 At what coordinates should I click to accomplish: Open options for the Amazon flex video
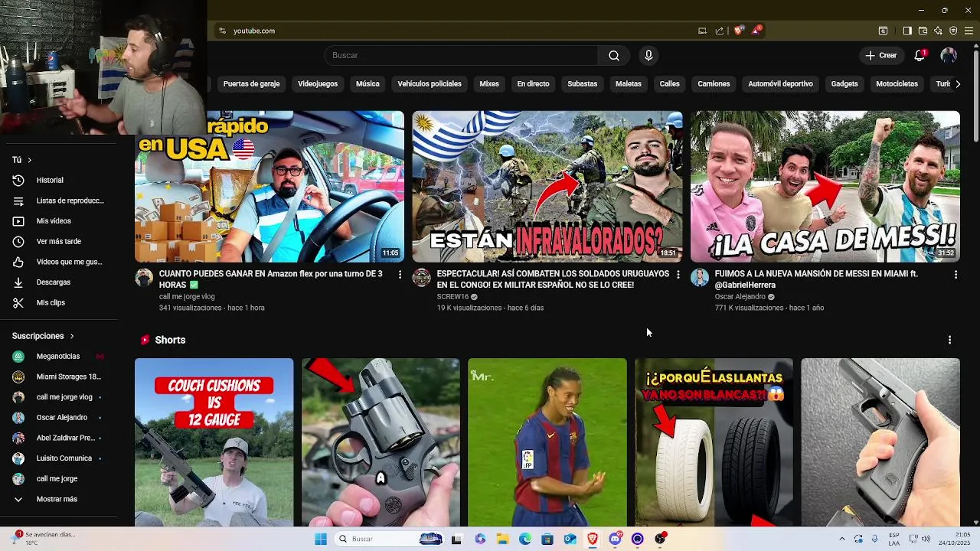(x=400, y=274)
